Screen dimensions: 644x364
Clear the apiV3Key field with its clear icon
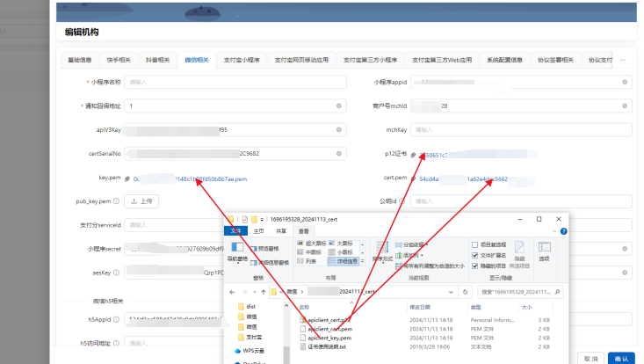pyautogui.click(x=339, y=130)
